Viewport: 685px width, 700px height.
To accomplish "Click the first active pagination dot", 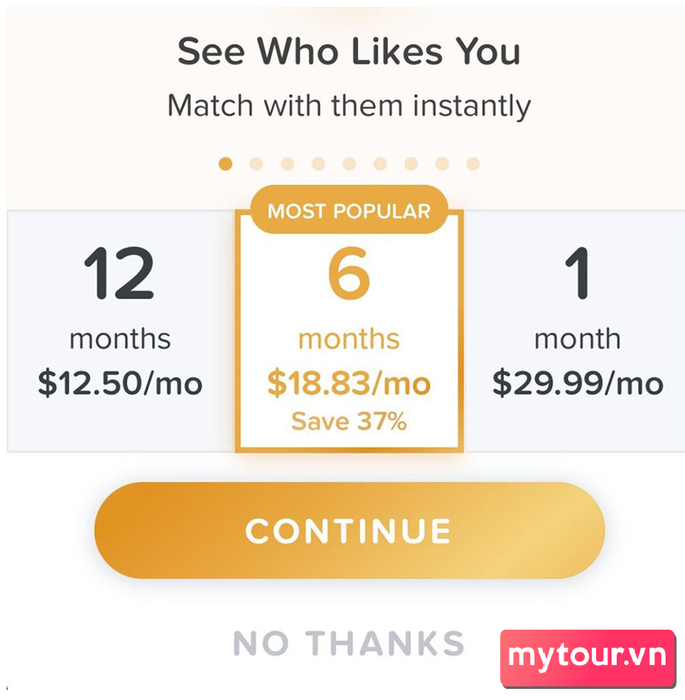I will pos(226,164).
